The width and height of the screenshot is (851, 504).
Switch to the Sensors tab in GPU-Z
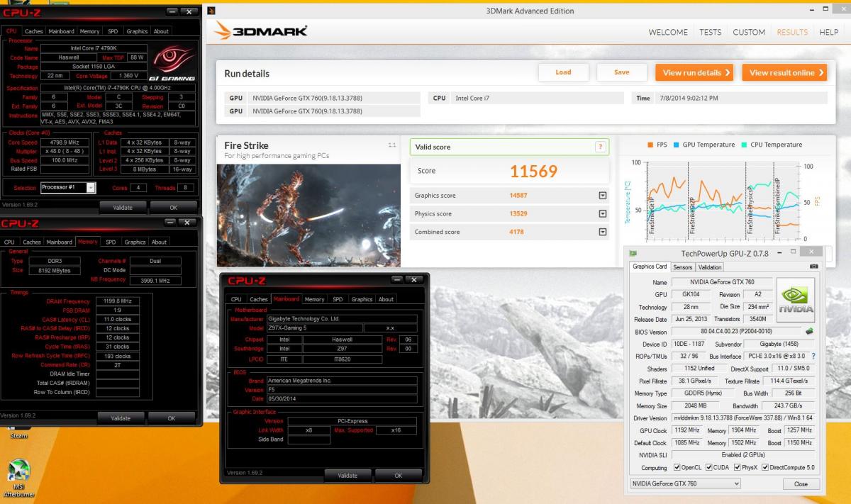coord(682,267)
